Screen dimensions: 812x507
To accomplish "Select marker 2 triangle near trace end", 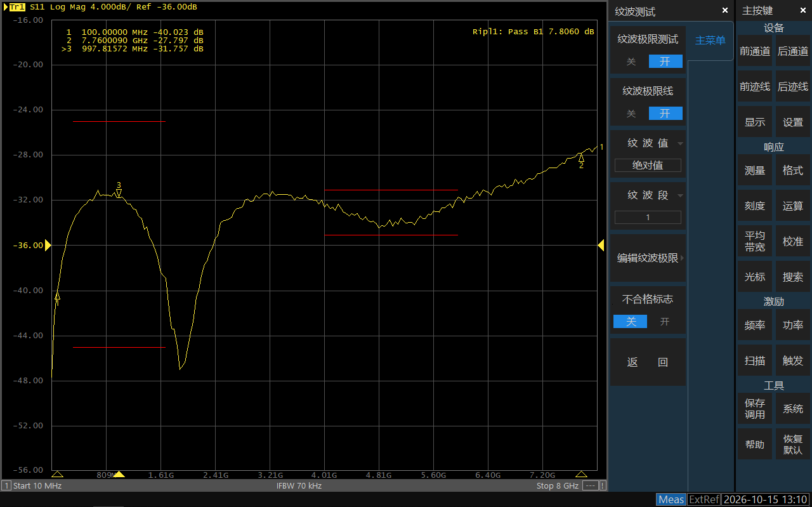I will click(x=581, y=157).
